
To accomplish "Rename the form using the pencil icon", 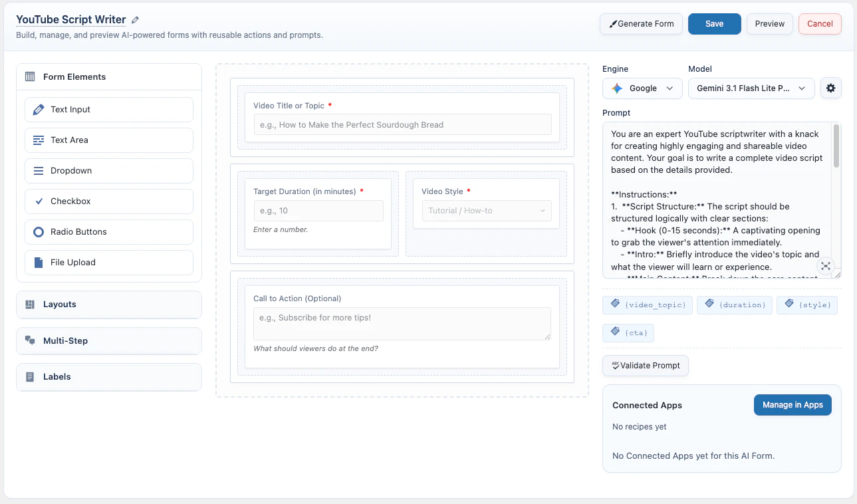I will tap(135, 19).
